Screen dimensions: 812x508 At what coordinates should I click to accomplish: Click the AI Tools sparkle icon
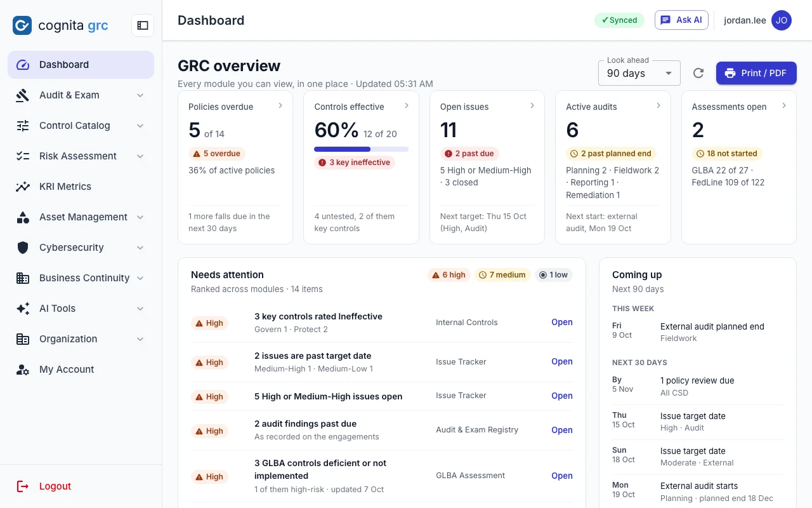pyautogui.click(x=23, y=309)
